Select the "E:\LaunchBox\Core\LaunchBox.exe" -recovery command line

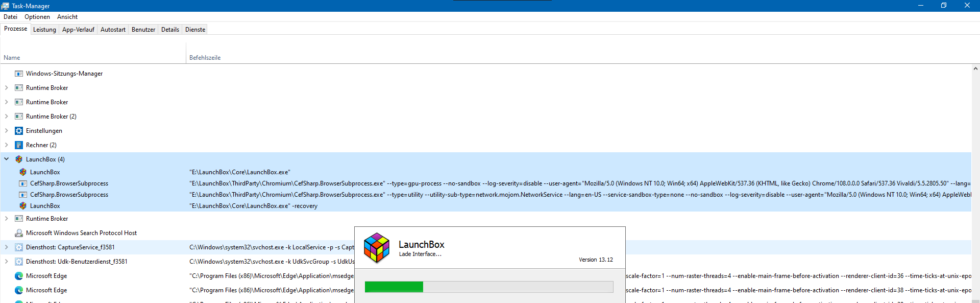[x=253, y=206]
